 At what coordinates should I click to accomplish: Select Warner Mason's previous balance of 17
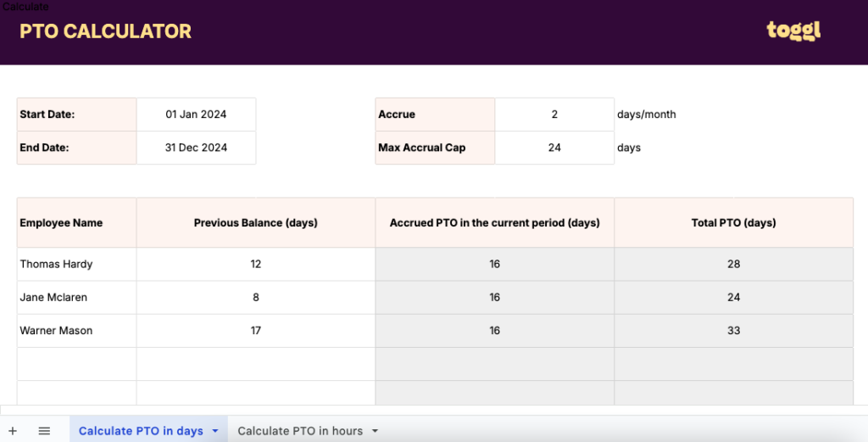pyautogui.click(x=255, y=330)
